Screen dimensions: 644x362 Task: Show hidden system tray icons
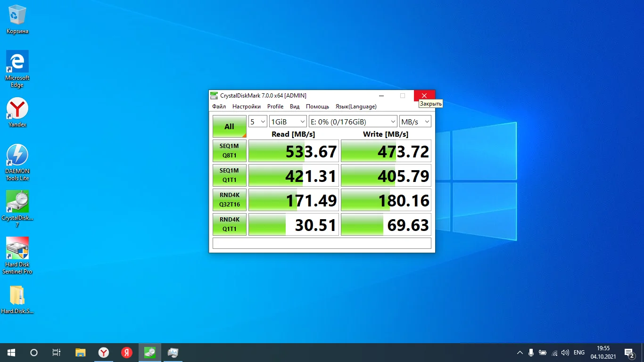[520, 353]
